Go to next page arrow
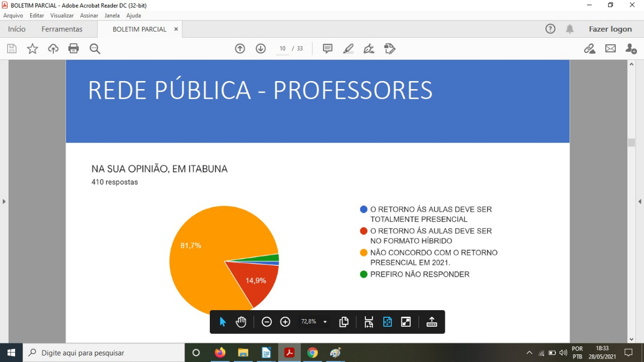The height and width of the screenshot is (362, 644). pyautogui.click(x=261, y=49)
